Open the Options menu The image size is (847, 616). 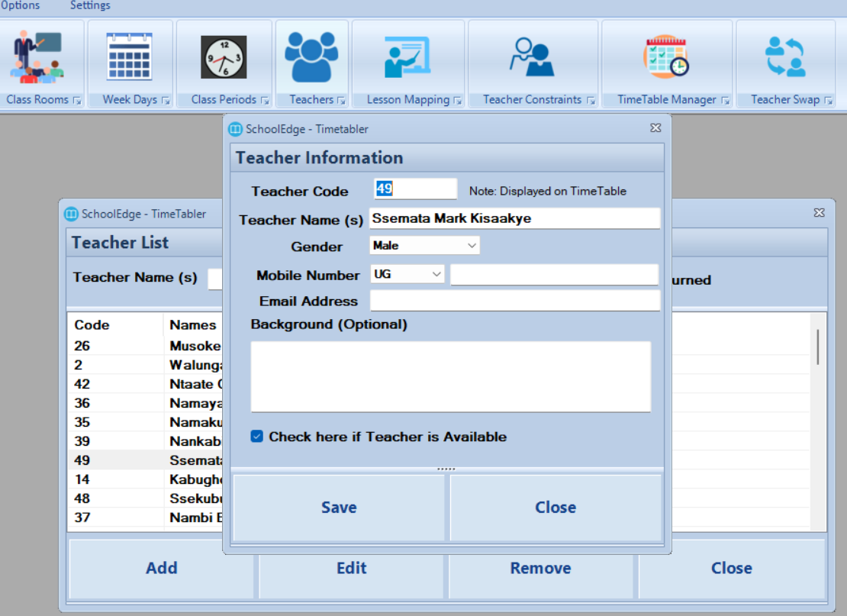(x=20, y=5)
